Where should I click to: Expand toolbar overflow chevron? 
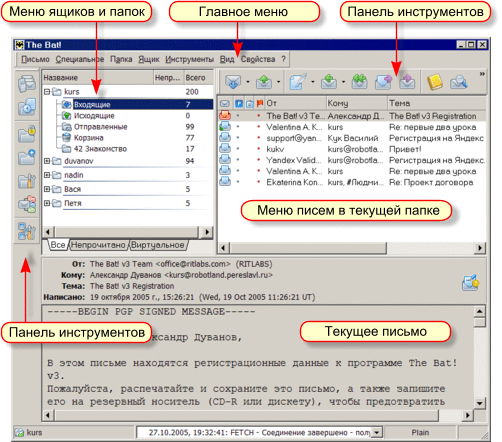tap(482, 74)
